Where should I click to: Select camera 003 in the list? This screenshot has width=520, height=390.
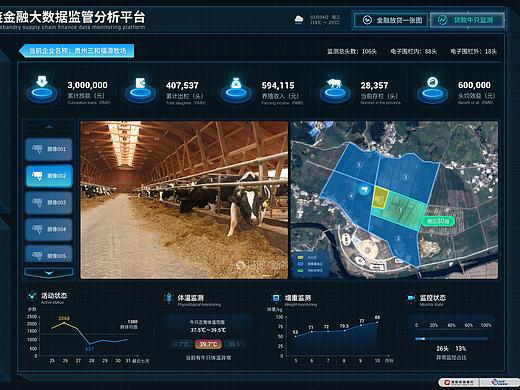pos(49,202)
